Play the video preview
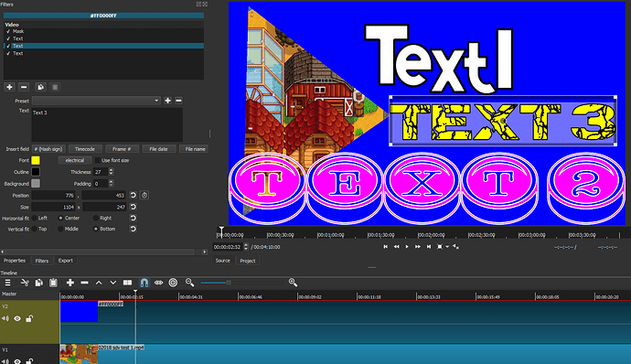Viewport: 631px width, 364px height. [x=407, y=246]
